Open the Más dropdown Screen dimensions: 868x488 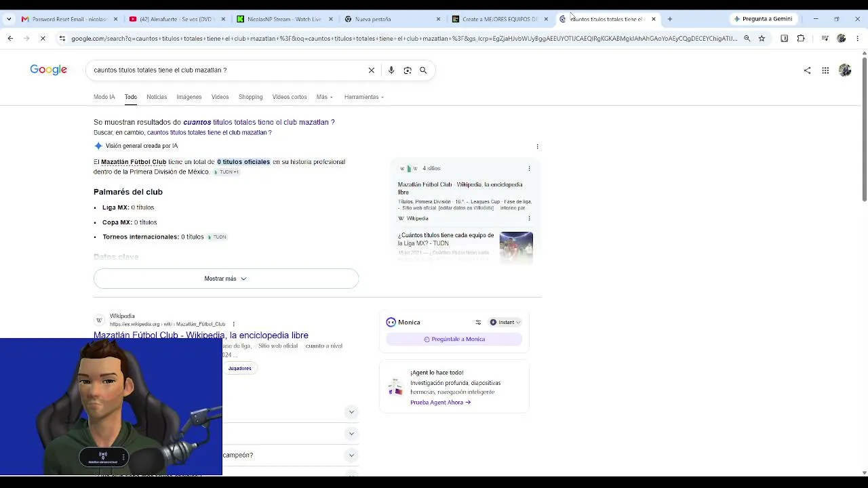point(324,97)
